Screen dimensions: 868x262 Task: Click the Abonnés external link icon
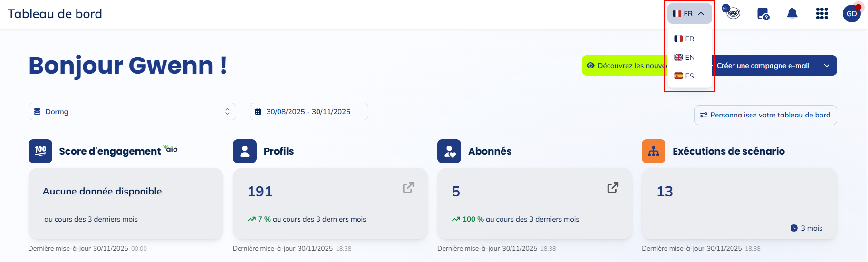click(x=613, y=188)
